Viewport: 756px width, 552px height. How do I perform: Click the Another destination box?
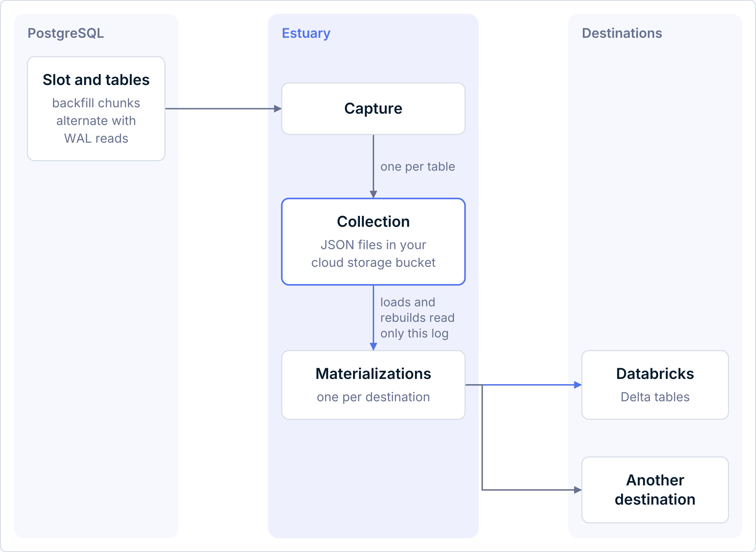655,490
